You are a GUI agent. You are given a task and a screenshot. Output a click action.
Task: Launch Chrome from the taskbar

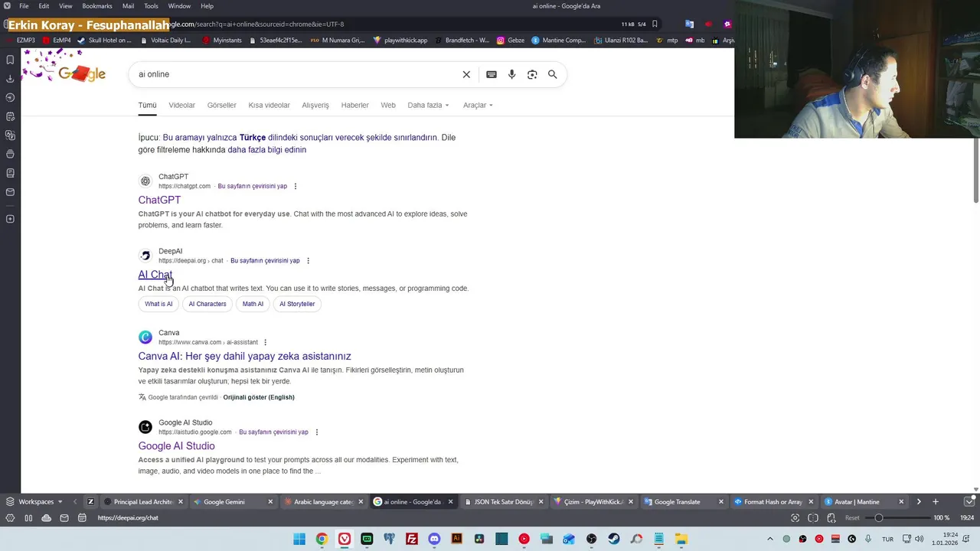pos(322,539)
